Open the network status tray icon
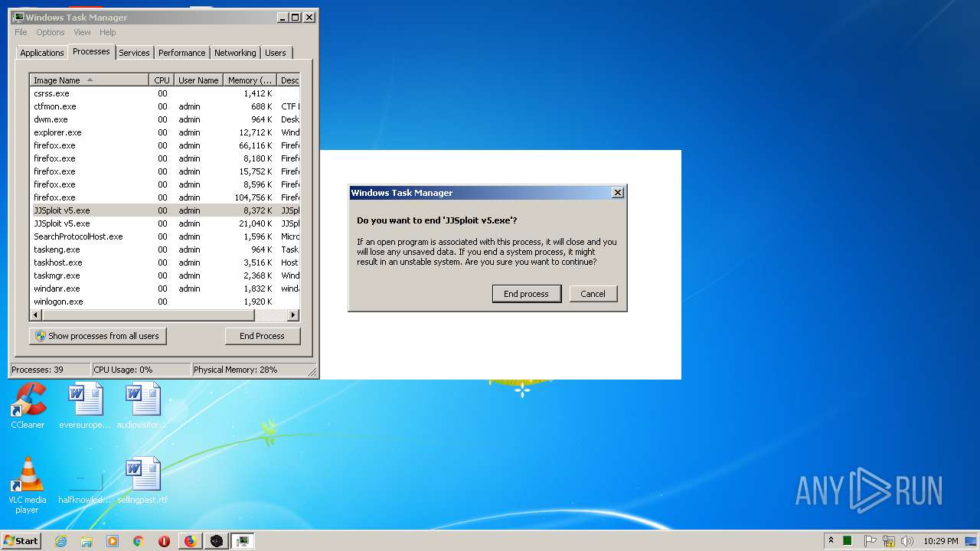 tap(889, 541)
